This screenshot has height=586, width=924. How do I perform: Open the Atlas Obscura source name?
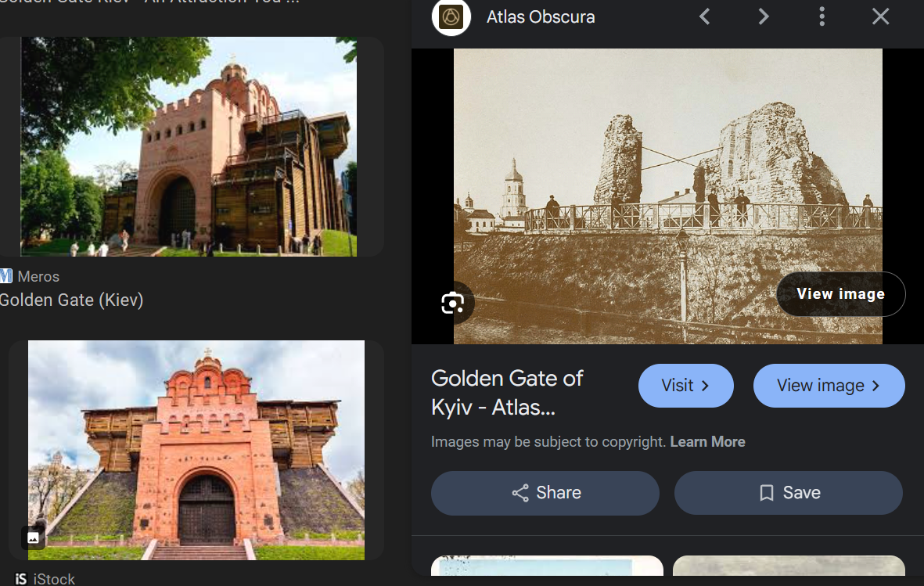pos(541,17)
